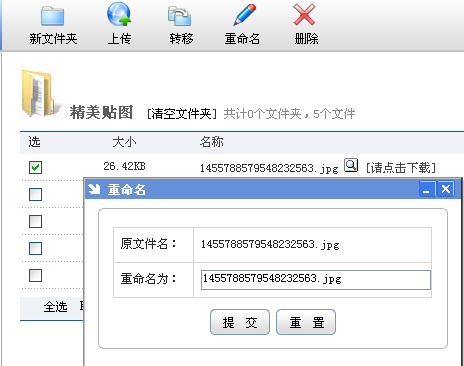464x366 pixels.
Task: Click the 大小 column header
Action: point(124,142)
